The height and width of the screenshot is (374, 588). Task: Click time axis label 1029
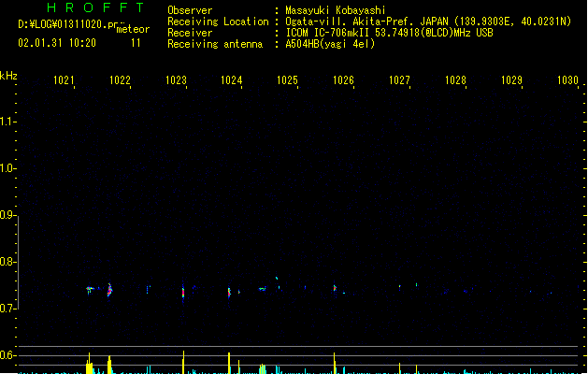click(511, 80)
